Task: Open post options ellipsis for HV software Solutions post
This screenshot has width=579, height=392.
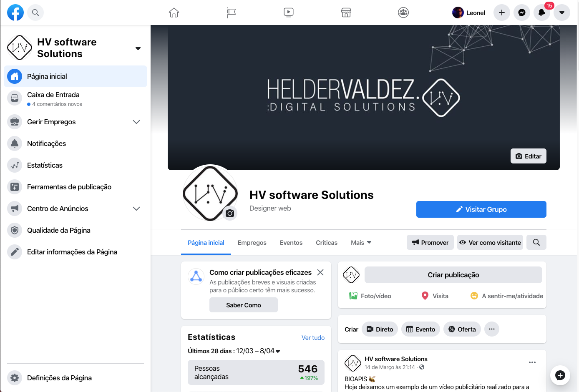Action: click(x=532, y=362)
